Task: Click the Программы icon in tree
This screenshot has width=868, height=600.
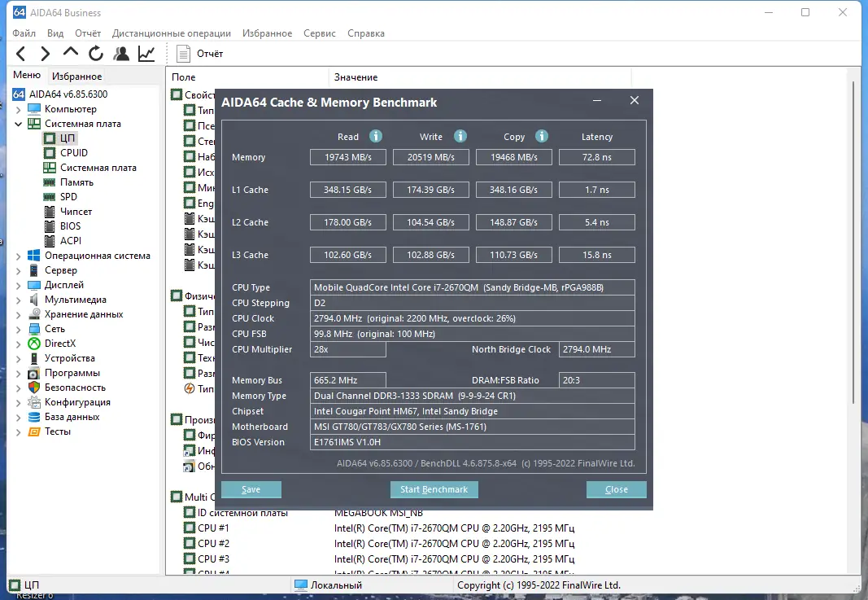Action: tap(34, 373)
